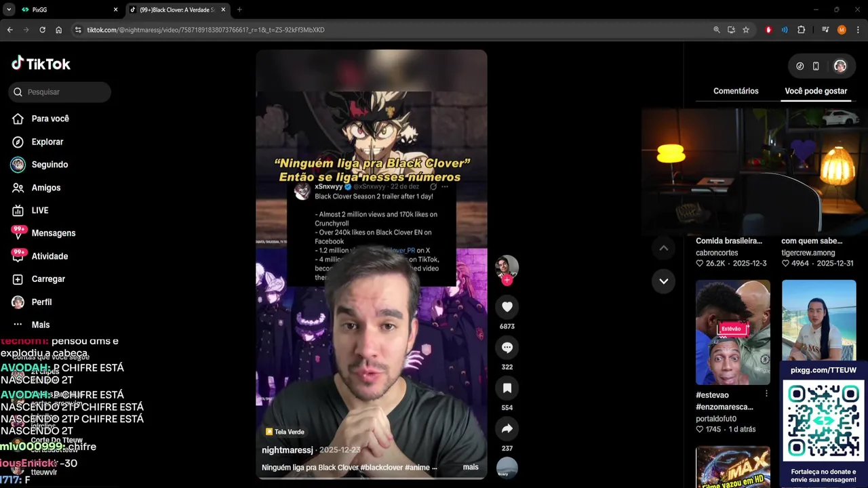The height and width of the screenshot is (488, 868).
Task: Click the zoom magnifier icon in address bar
Action: point(717,30)
